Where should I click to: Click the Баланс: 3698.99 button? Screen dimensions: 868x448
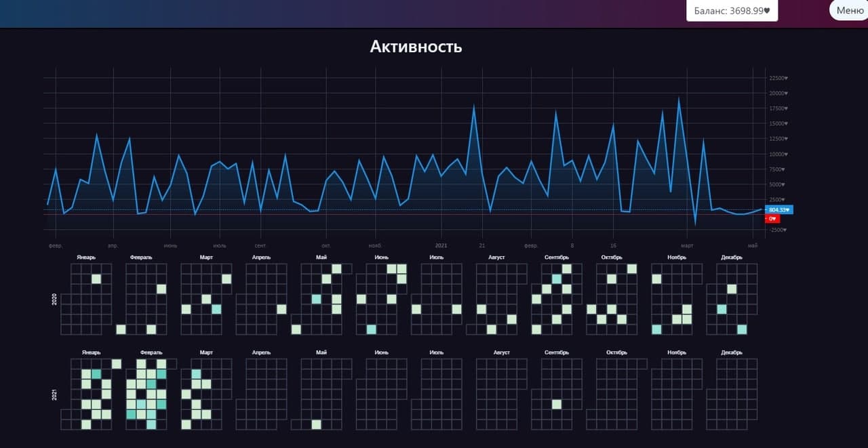(x=732, y=11)
